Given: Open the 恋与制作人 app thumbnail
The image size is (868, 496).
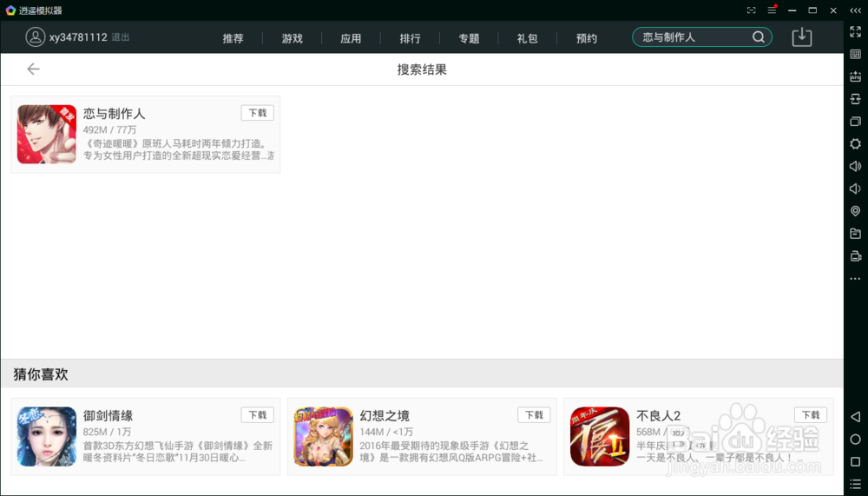Looking at the screenshot, I should tap(47, 134).
